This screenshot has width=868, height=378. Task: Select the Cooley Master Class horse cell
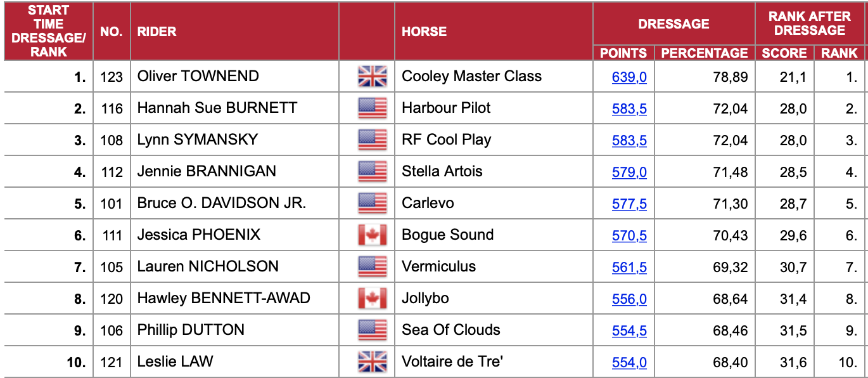494,77
